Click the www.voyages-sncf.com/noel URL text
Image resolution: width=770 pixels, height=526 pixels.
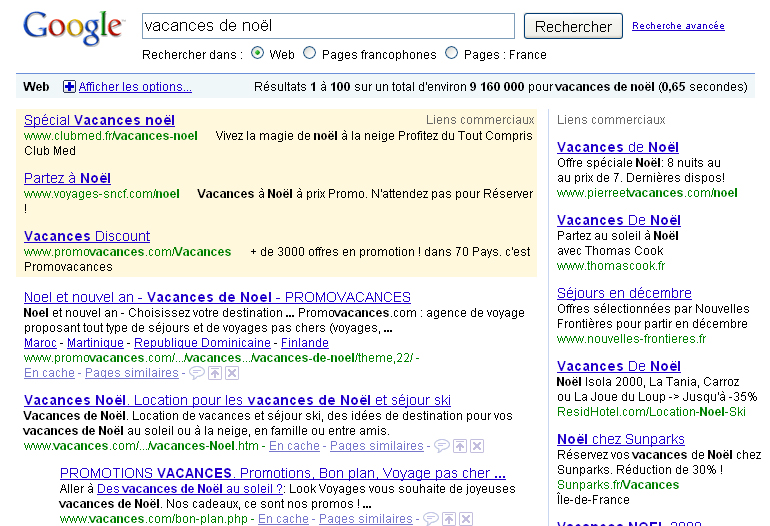tap(102, 194)
